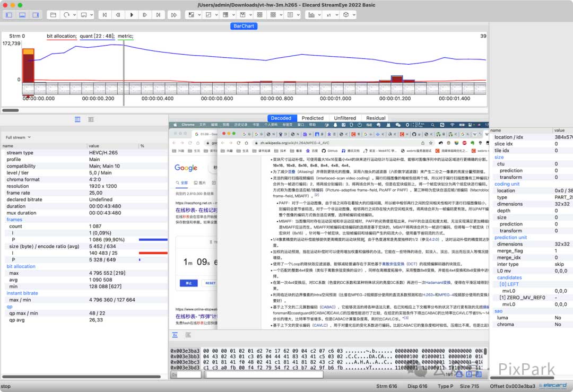Select the detailed table view icon in stream panel
Screen dimensions: 573x392
pos(77,119)
